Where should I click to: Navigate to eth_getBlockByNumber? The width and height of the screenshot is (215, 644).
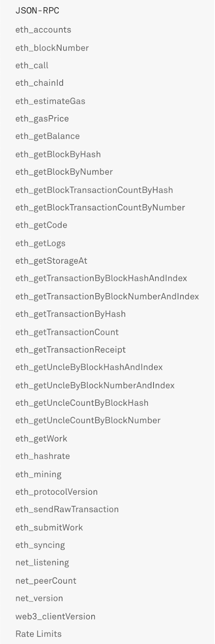64,172
